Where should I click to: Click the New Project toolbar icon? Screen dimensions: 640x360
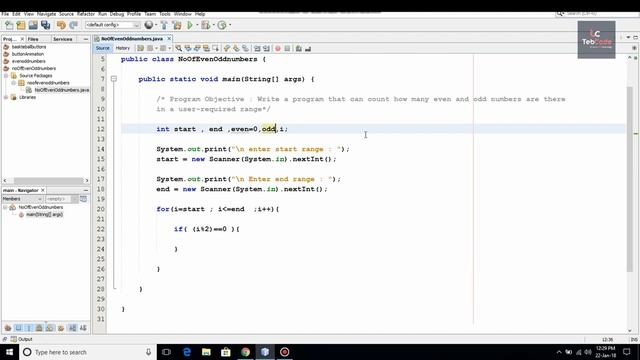[x=21, y=25]
